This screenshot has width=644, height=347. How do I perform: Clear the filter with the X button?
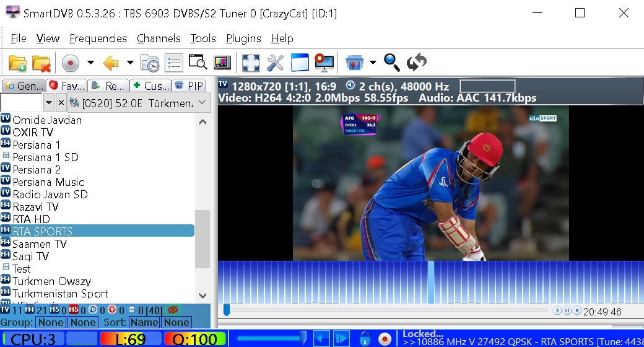[61, 102]
